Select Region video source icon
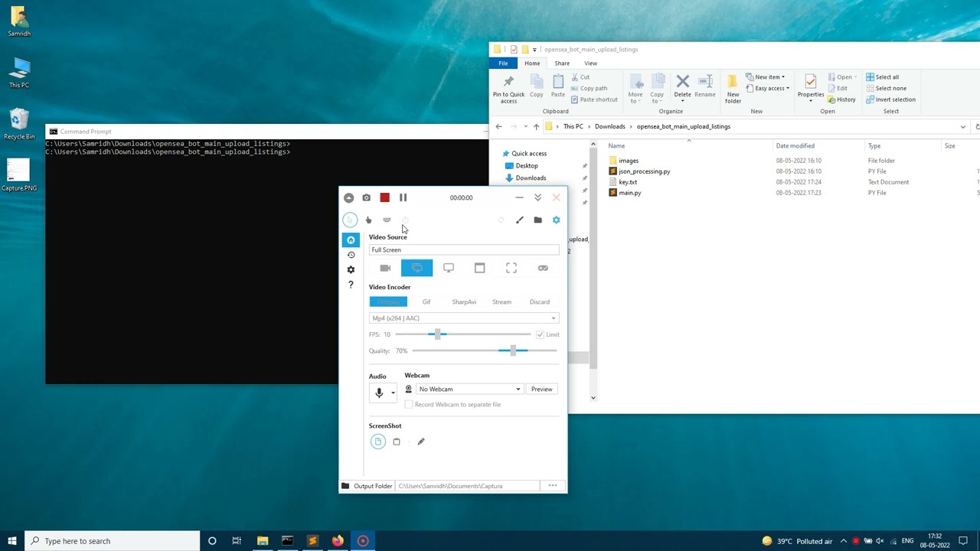The image size is (980, 551). click(x=511, y=268)
